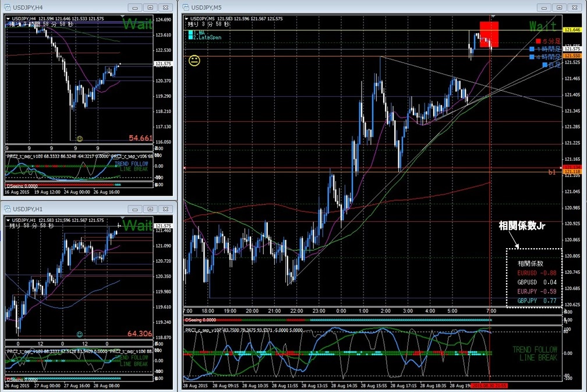Click the red 2015.08.30 21:55 date marker
Screen dimensions: 587x392
pyautogui.click(x=489, y=386)
